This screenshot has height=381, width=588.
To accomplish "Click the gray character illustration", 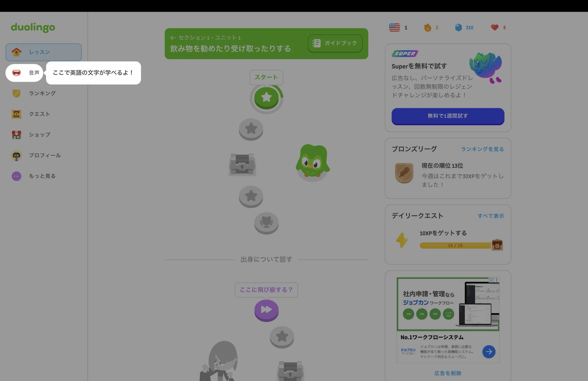I will (x=219, y=361).
